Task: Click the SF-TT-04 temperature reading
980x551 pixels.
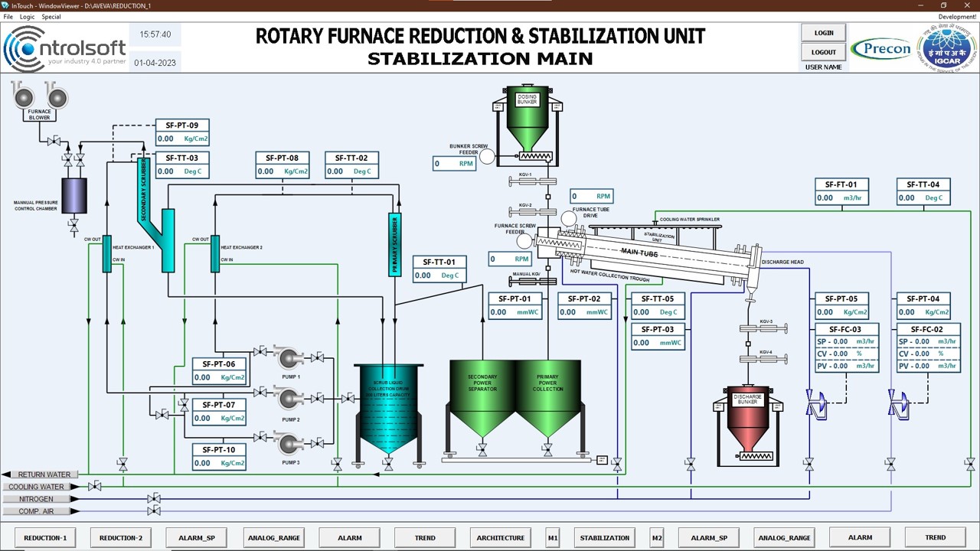Action: tap(923, 197)
